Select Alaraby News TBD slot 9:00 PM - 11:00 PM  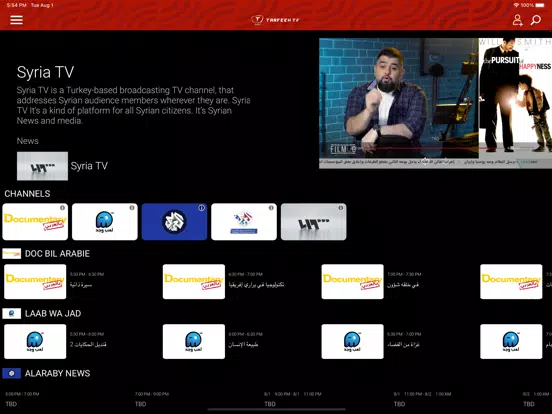[x=293, y=399]
